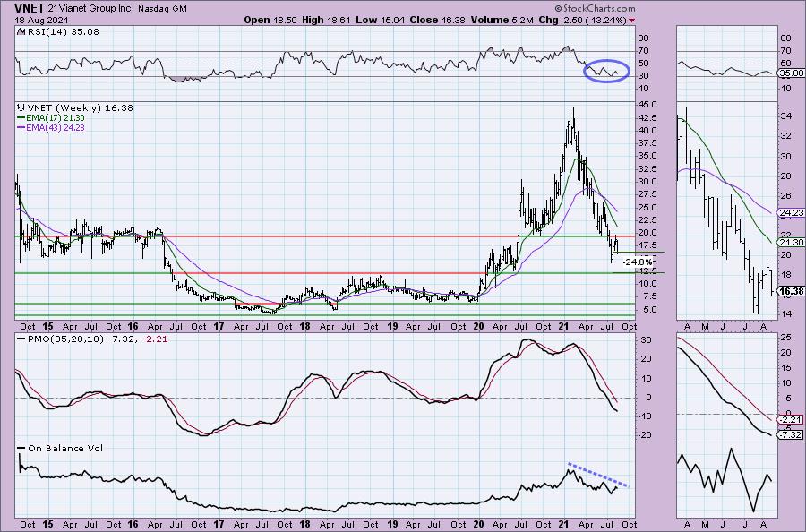Click the 7.5 price axis label
Image resolution: width=806 pixels, height=532 pixels.
(649, 296)
